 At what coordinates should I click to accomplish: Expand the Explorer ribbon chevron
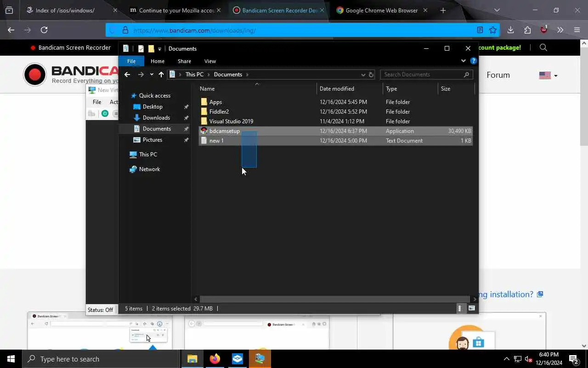tap(463, 61)
